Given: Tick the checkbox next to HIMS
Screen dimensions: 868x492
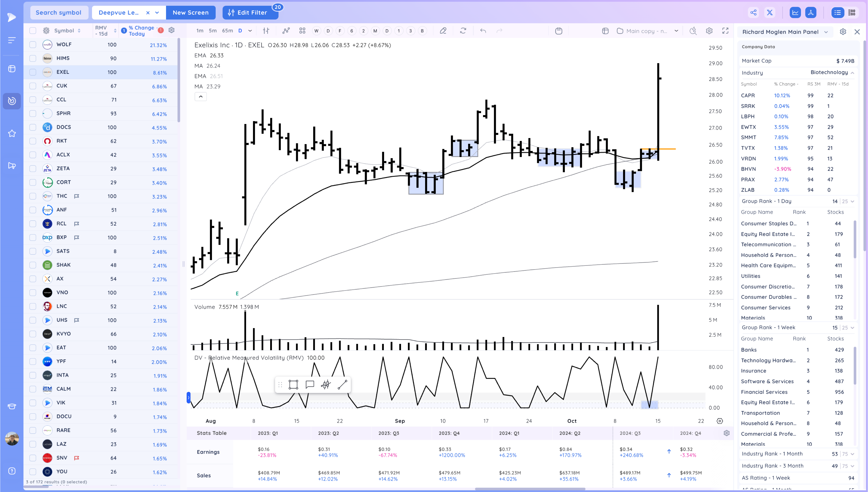Looking at the screenshot, I should click(x=33, y=58).
